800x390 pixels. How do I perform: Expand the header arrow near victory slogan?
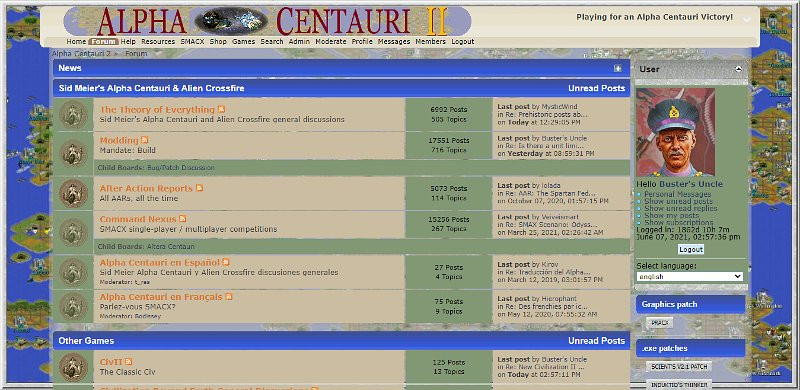click(746, 19)
